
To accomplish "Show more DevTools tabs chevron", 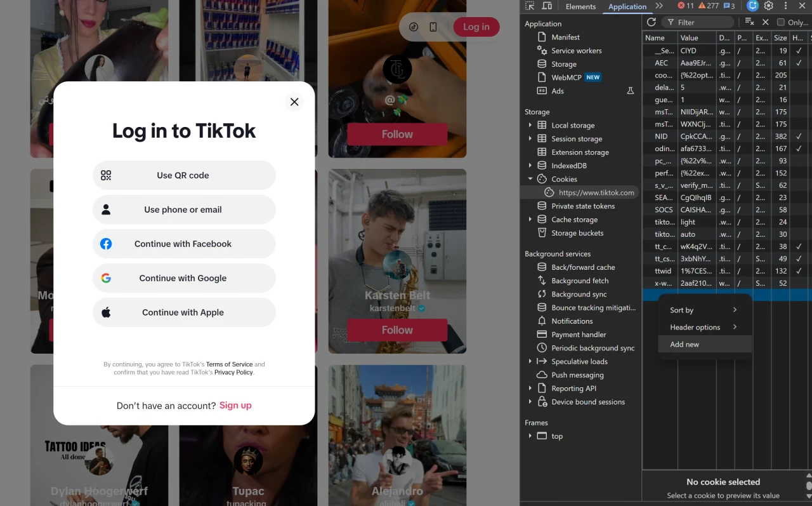I will click(x=659, y=6).
